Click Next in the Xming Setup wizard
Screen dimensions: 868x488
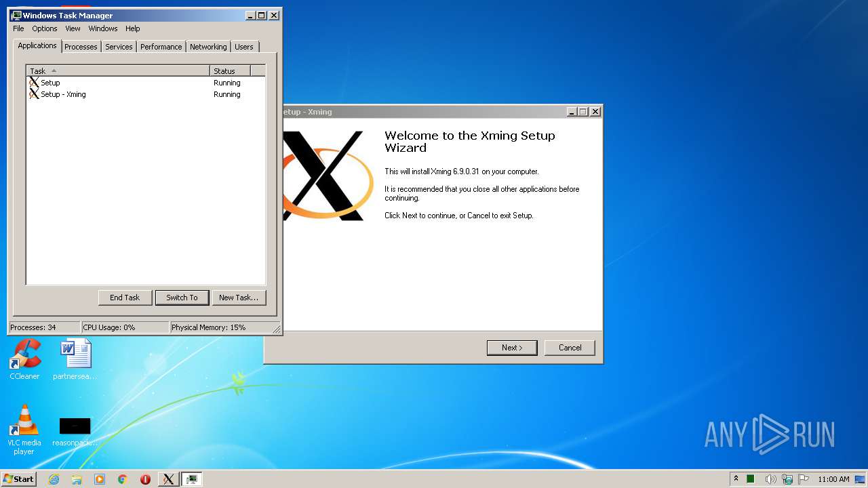tap(512, 348)
